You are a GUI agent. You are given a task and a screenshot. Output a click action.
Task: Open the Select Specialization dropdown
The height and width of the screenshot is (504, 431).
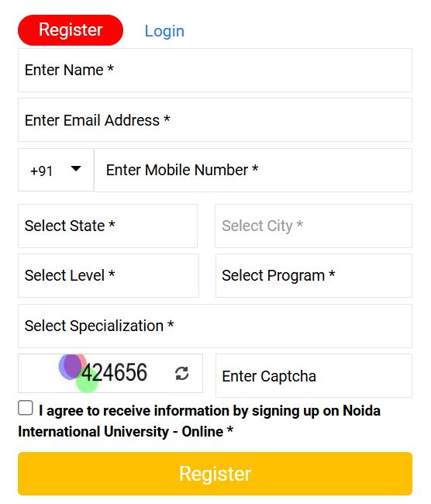[215, 326]
